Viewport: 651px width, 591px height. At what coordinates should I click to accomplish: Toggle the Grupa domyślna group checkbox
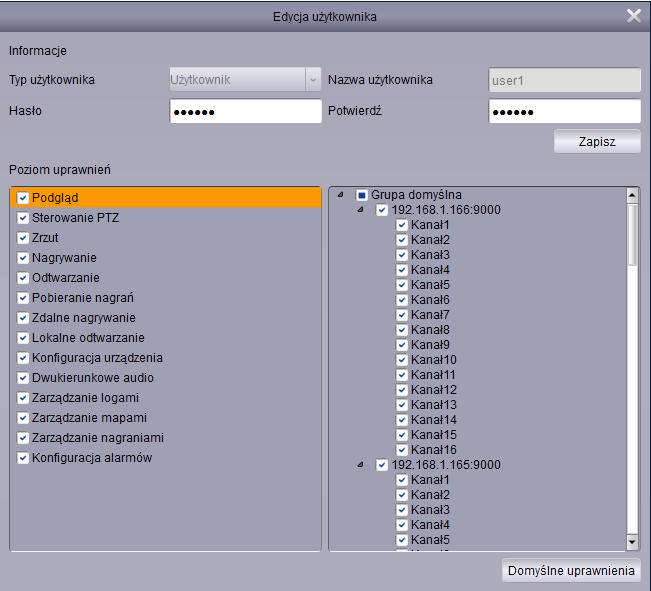tap(362, 195)
